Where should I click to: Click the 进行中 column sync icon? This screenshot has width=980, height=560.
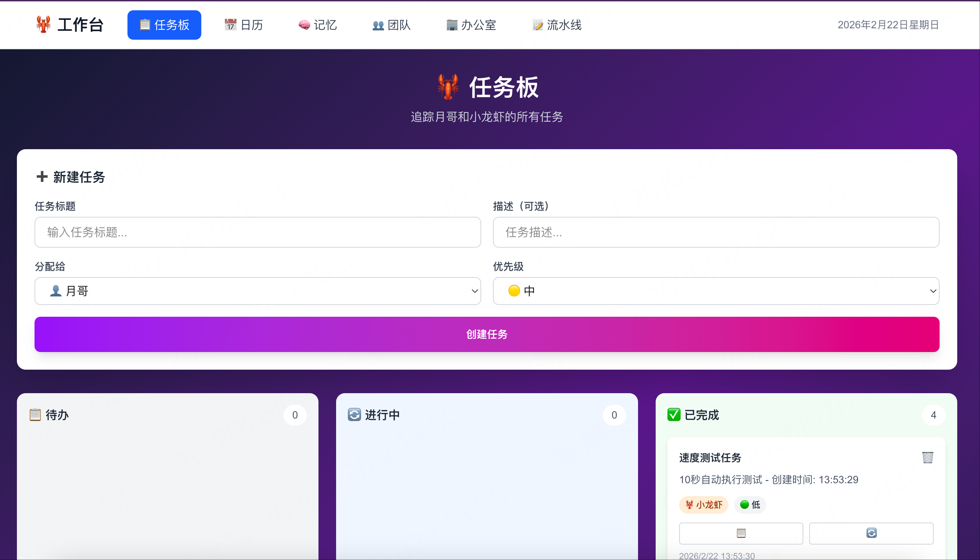pos(354,414)
